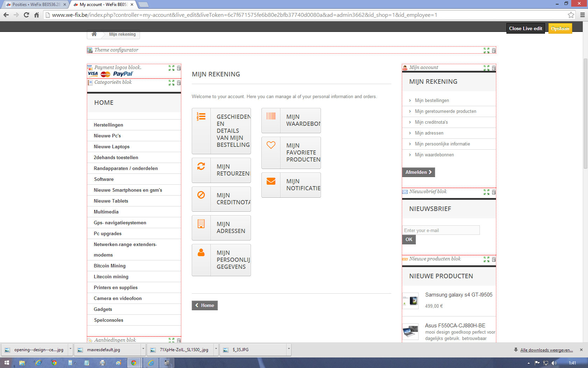
Task: Click the move icon of Categorieën blok
Action: point(171,83)
